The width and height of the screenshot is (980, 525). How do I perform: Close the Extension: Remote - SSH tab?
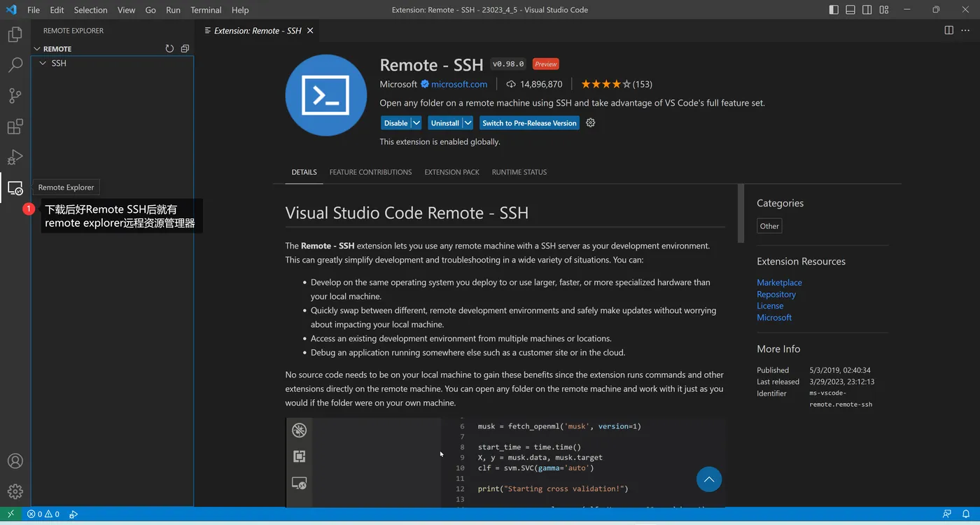[310, 30]
